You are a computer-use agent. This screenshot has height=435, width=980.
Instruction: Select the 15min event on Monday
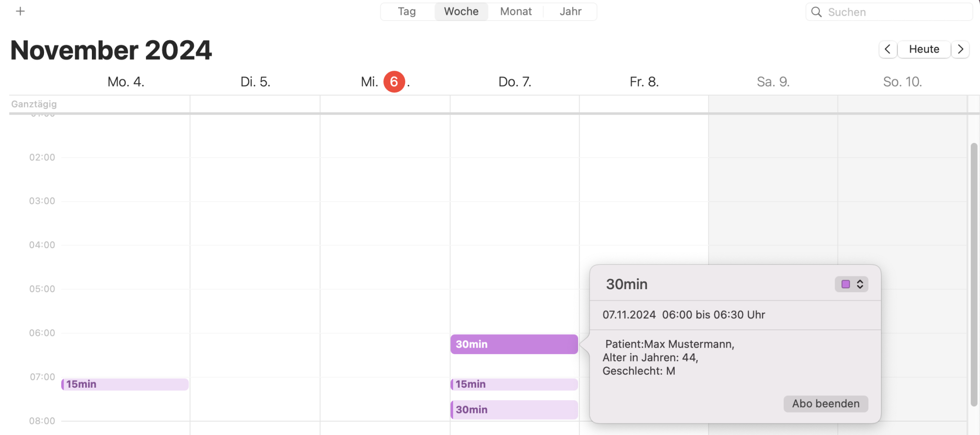click(x=125, y=384)
